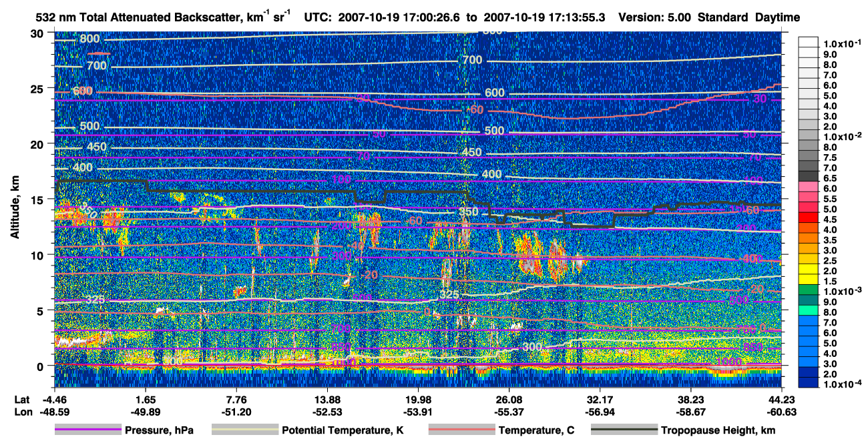Click the yellow colorbar swatch beside 2.5
This screenshot has width=868, height=445.
[x=809, y=260]
